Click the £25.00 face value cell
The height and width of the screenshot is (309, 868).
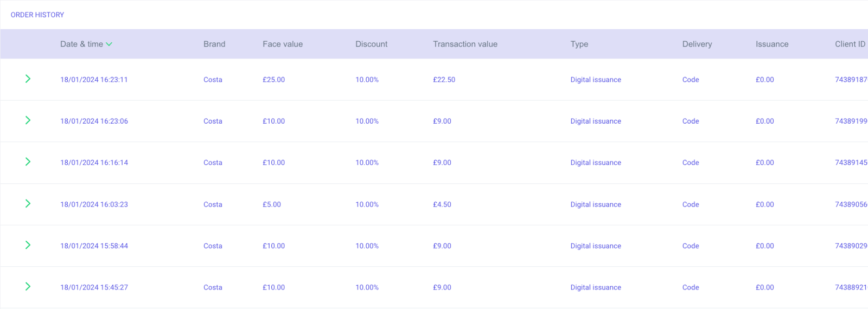point(274,80)
